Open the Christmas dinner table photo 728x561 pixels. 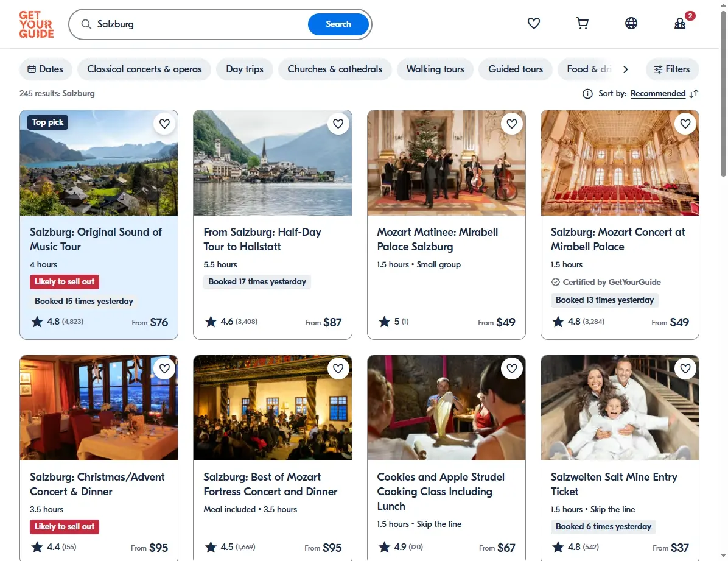tap(99, 408)
